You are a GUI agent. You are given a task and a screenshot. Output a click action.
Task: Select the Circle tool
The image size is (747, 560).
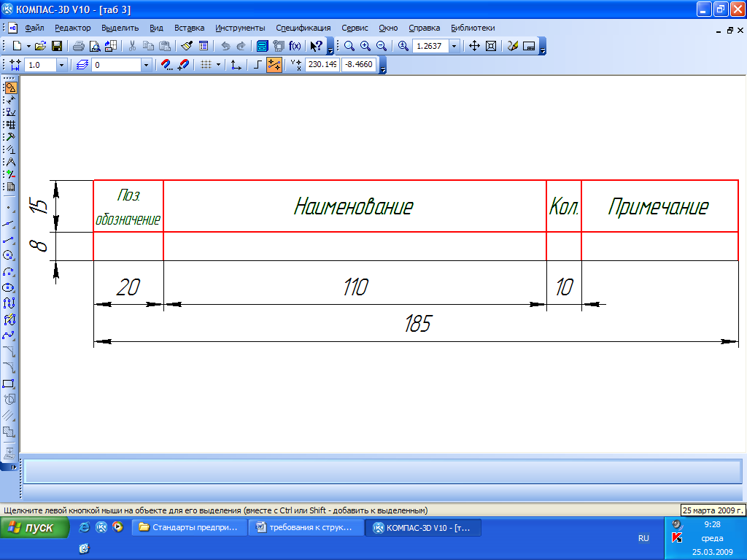[9, 255]
